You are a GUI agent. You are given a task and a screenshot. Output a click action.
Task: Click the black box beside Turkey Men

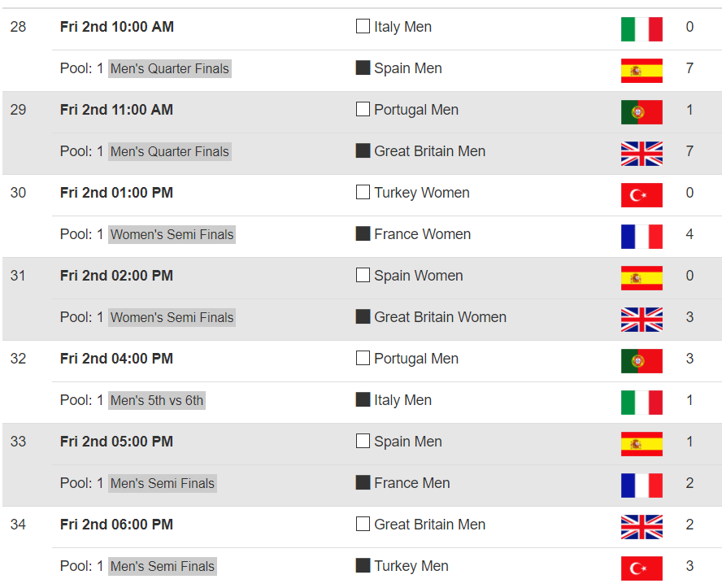point(363,565)
